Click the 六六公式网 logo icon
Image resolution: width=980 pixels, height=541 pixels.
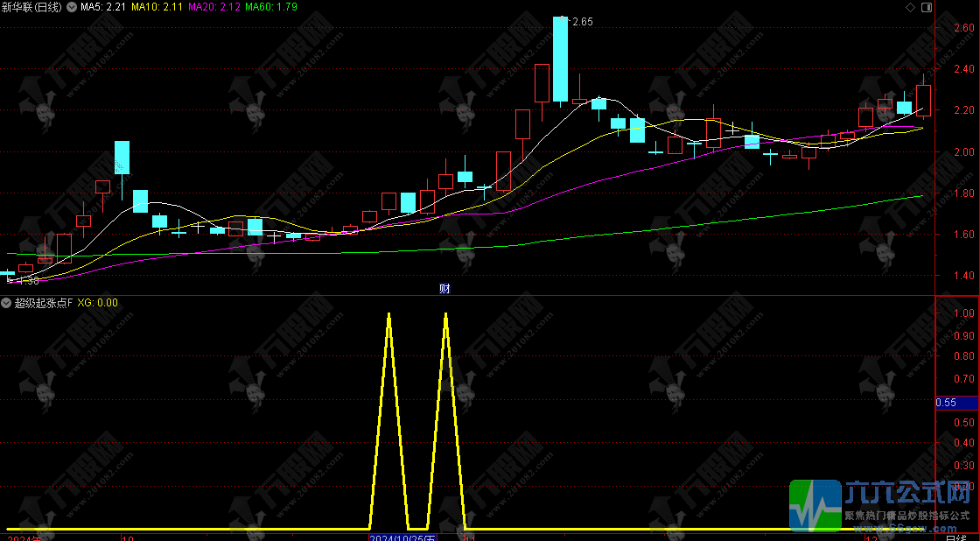[815, 506]
